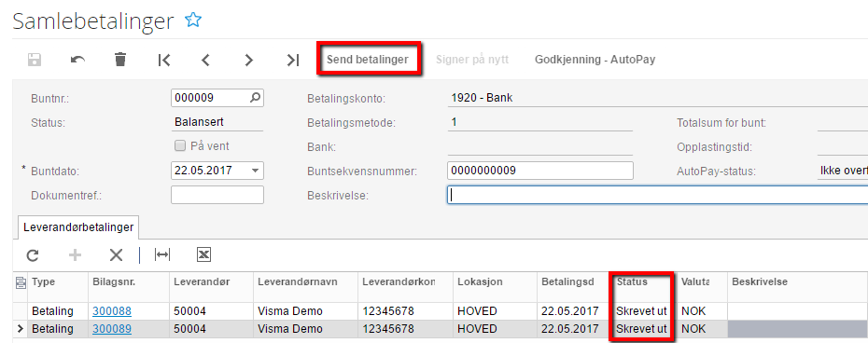Go to the previous record

(206, 60)
